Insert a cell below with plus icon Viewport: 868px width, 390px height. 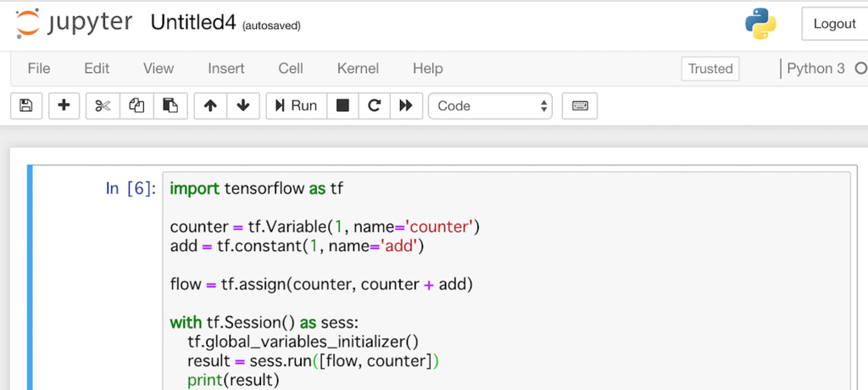click(64, 106)
